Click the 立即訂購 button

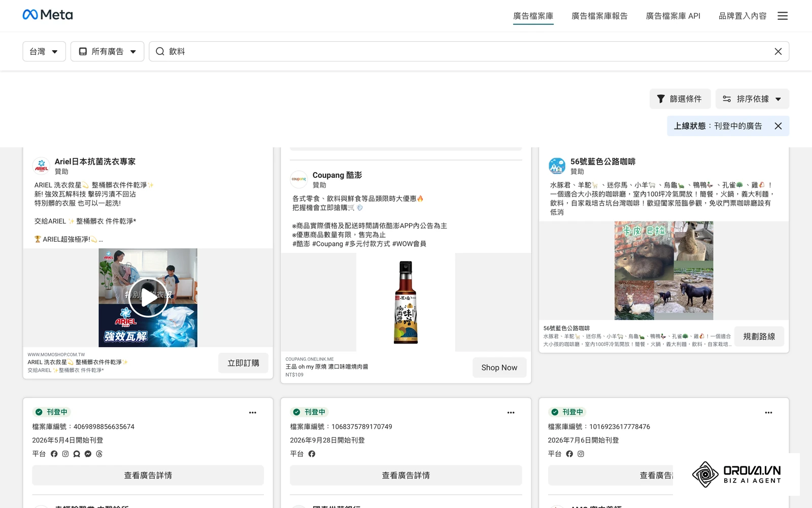(x=243, y=363)
